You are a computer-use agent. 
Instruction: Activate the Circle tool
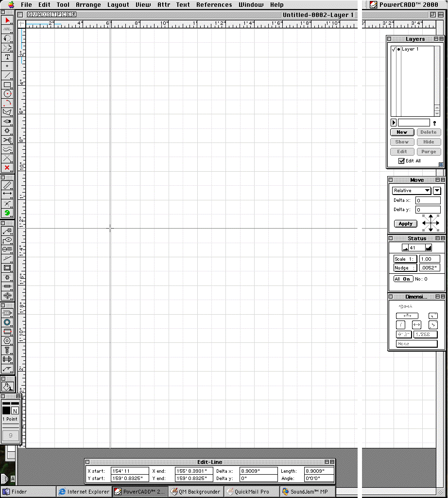click(x=7, y=93)
